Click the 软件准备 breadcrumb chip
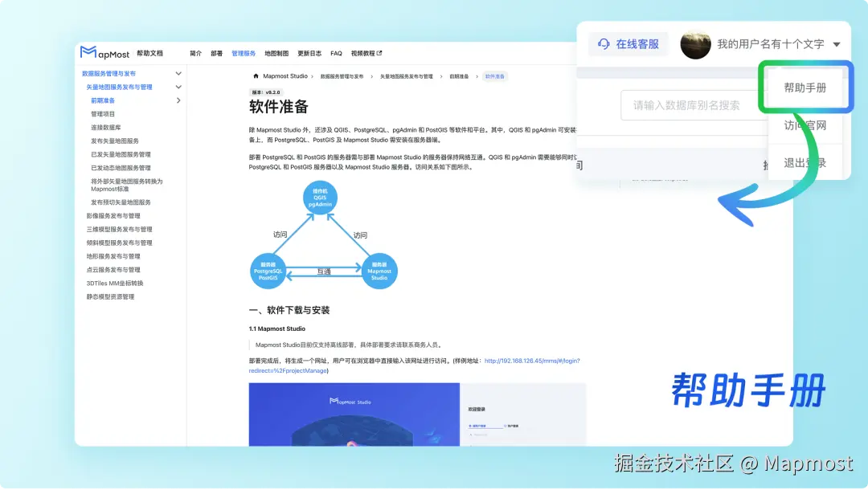Viewport: 868px width, 490px height. (495, 77)
